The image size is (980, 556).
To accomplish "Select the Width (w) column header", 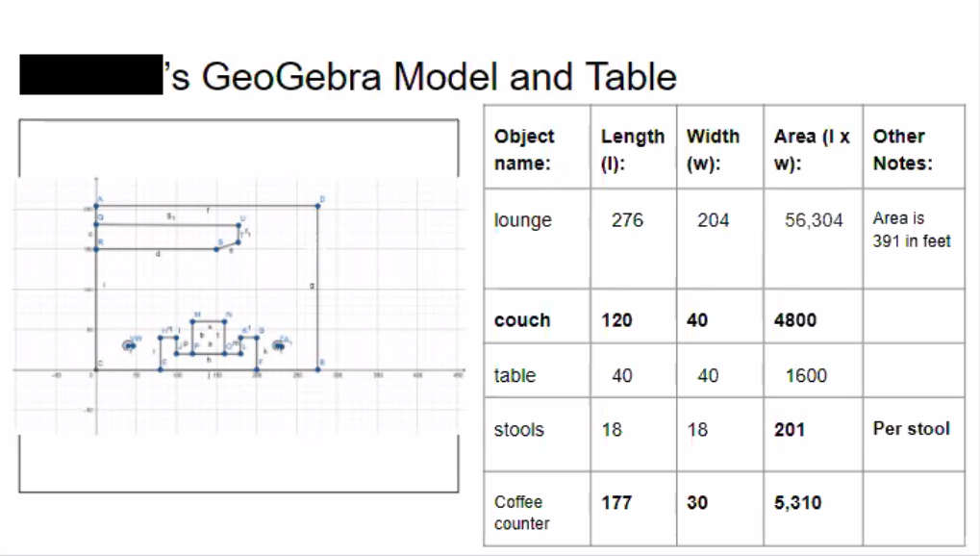I will 719,147.
